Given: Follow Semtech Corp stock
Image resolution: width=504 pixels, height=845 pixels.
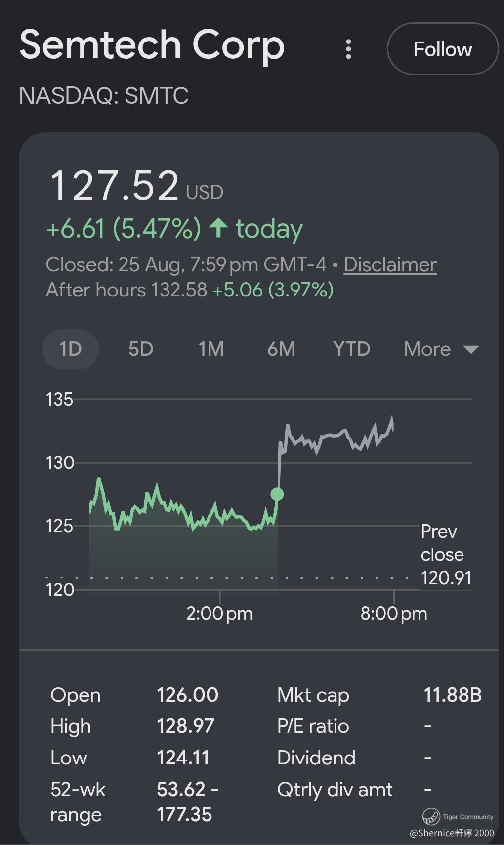Looking at the screenshot, I should 443,49.
